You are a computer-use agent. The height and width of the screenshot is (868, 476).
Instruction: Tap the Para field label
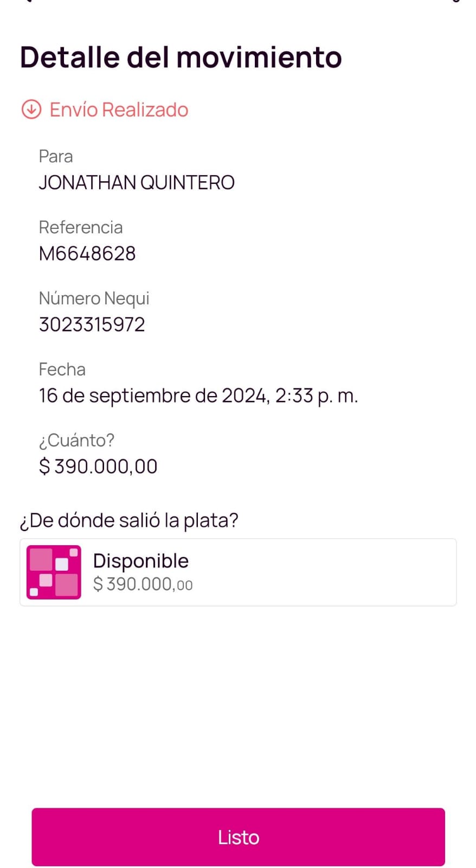tap(56, 156)
